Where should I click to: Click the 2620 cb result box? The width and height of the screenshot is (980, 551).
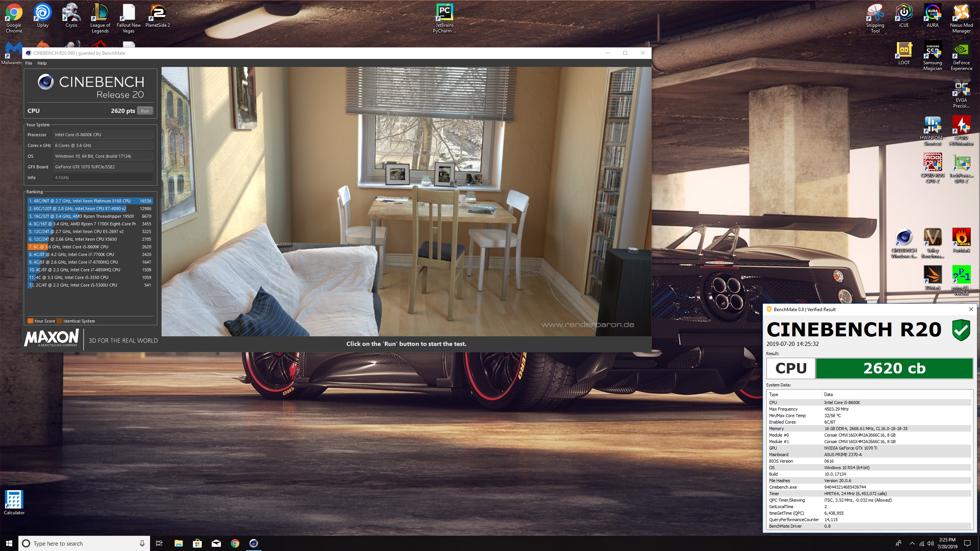click(x=894, y=368)
